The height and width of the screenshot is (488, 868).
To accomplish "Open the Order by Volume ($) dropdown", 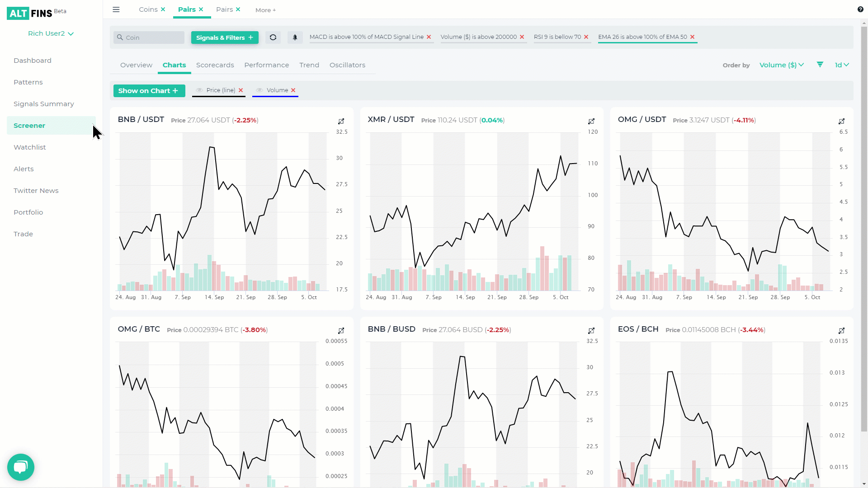I will pos(782,65).
